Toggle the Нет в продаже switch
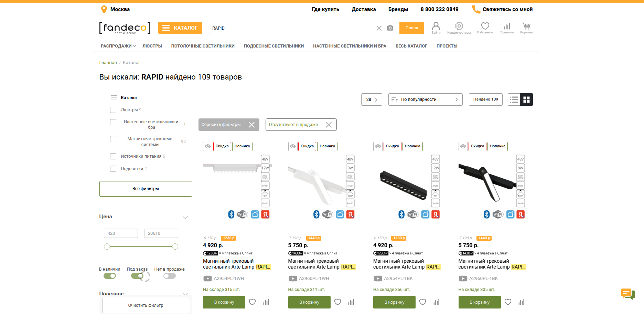Screen dimensions: 644x314 [x=170, y=276]
